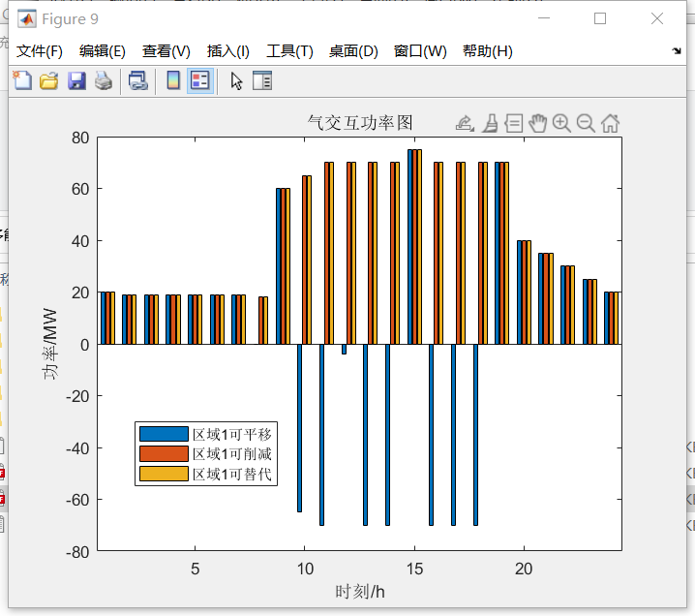Open the 插入(I) menu
This screenshot has height=616, width=695.
tap(228, 51)
